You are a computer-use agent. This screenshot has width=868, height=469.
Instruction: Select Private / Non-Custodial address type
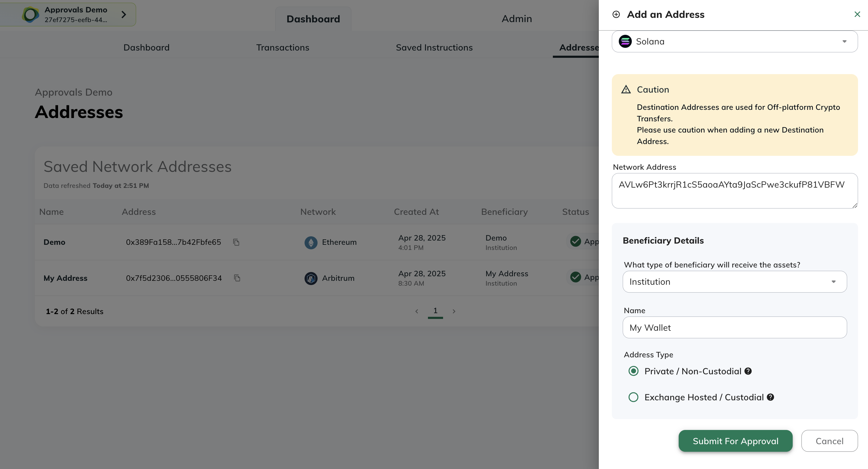tap(634, 371)
